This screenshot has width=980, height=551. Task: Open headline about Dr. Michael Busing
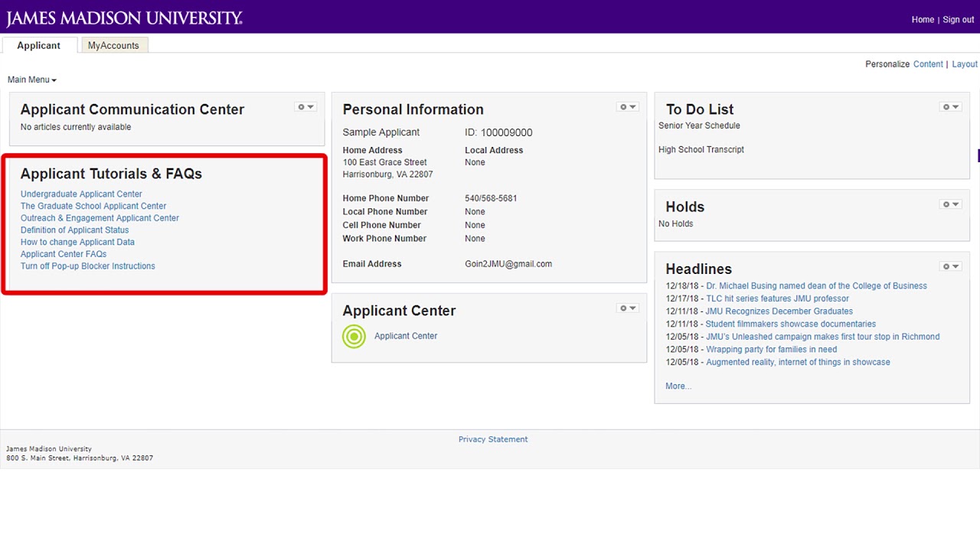click(816, 286)
